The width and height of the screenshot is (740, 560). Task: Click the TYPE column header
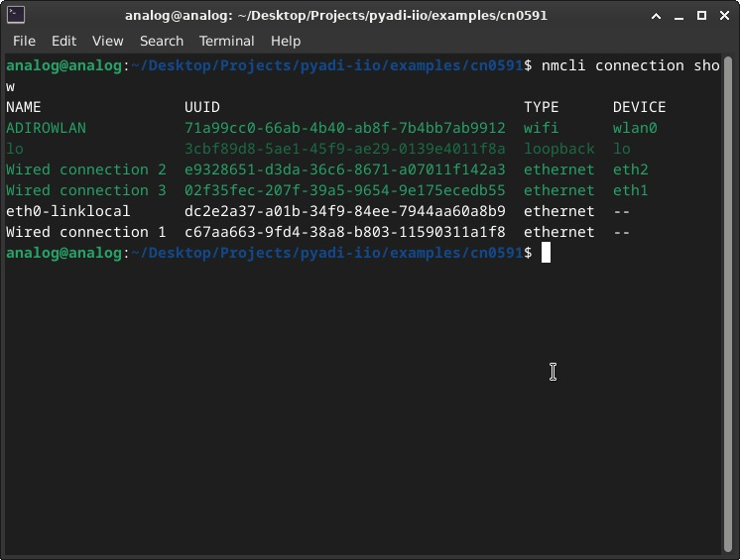(x=541, y=107)
